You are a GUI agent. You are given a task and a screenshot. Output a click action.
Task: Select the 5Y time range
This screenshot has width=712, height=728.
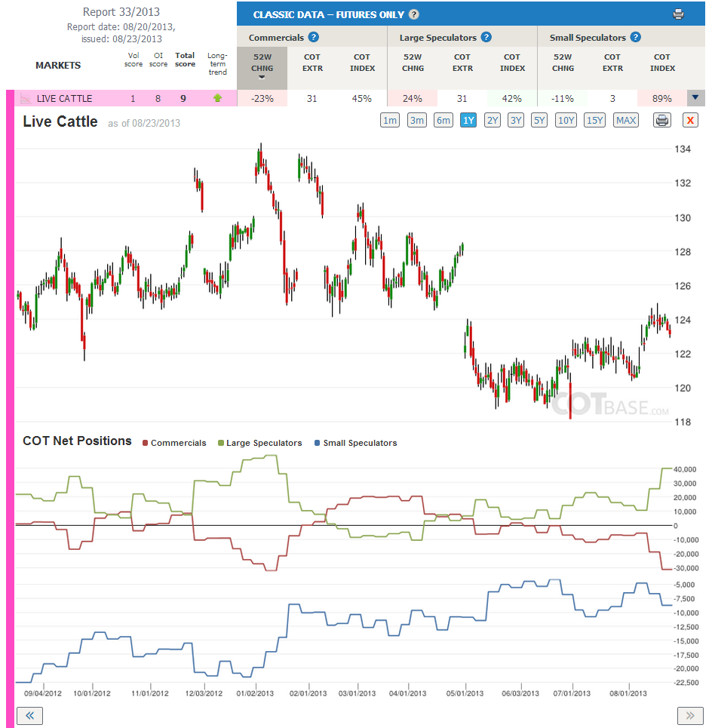pos(539,120)
